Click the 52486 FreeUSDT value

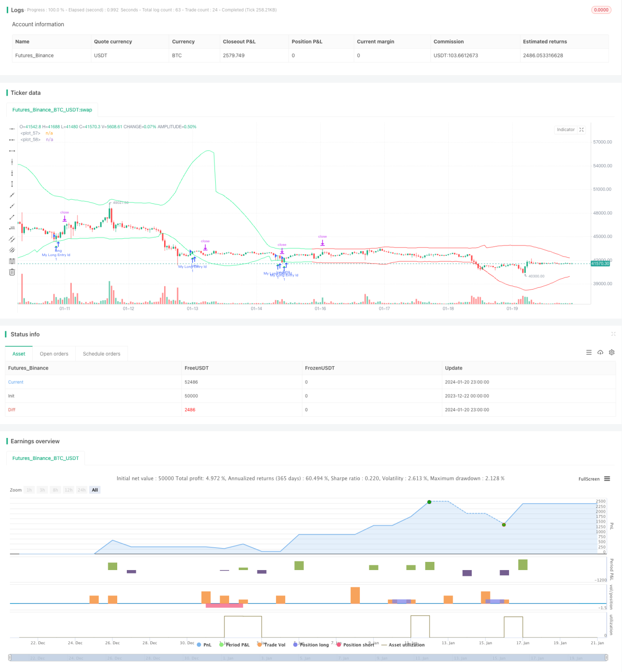(x=191, y=382)
